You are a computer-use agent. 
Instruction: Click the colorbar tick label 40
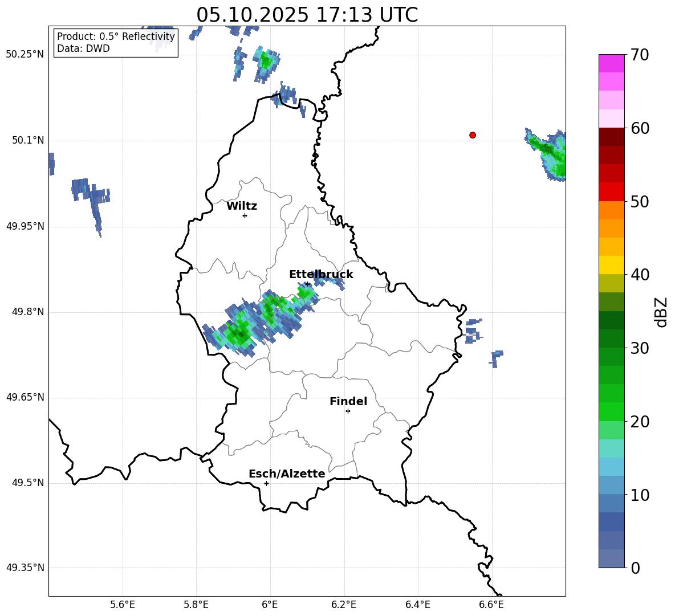click(x=640, y=275)
